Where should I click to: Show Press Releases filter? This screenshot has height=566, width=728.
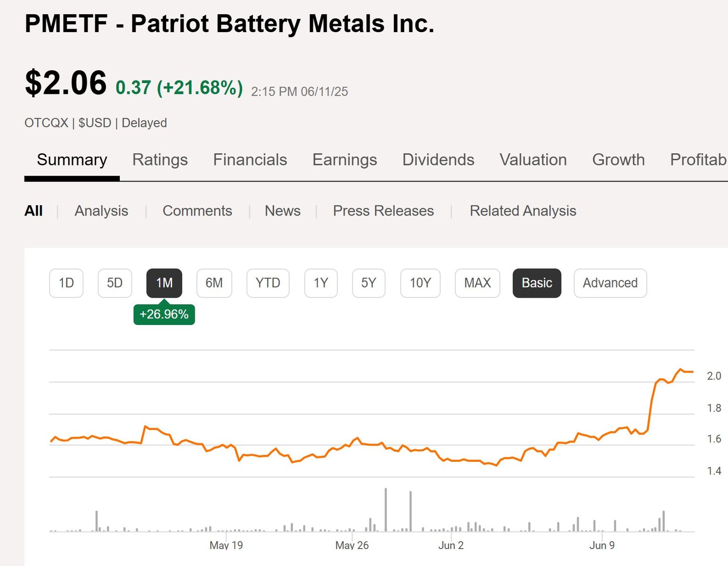tap(383, 211)
